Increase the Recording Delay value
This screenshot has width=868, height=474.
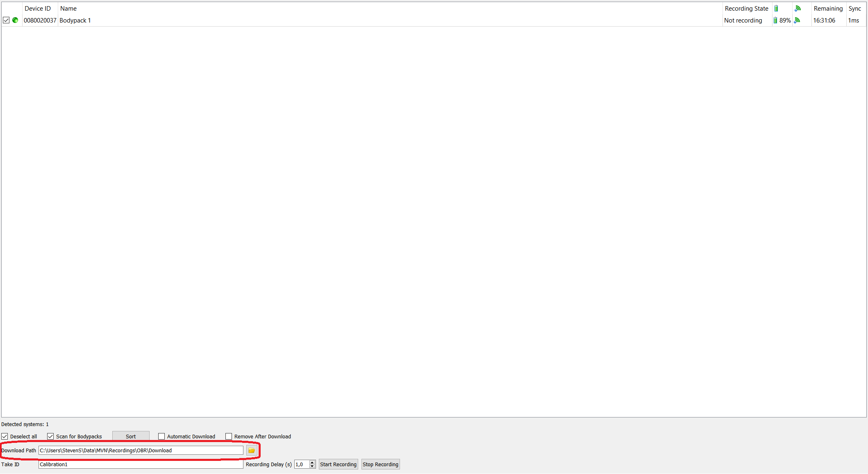312,463
